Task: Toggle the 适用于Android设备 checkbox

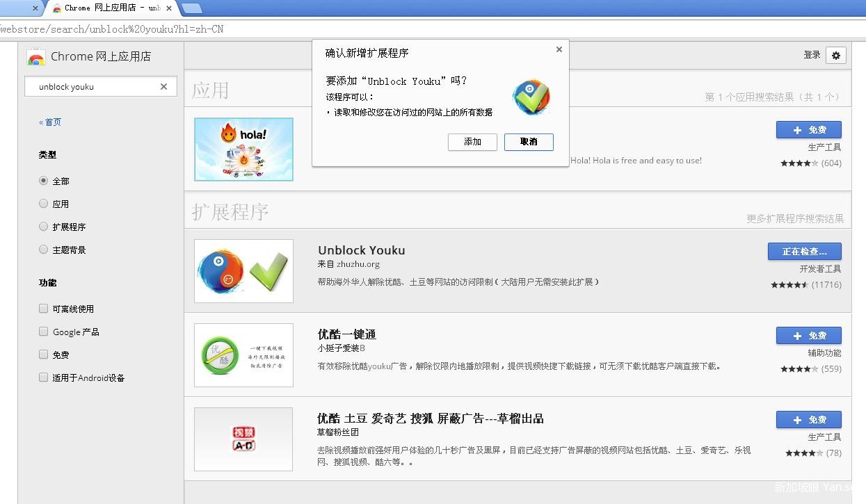Action: pos(44,377)
